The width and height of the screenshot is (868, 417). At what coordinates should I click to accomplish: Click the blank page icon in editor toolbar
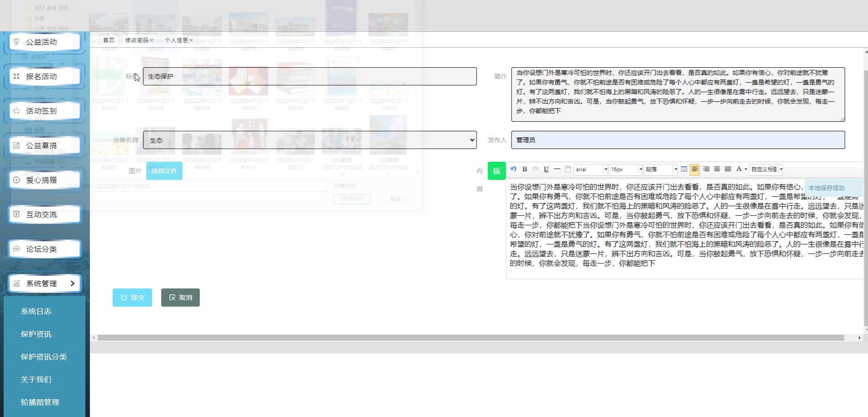click(568, 169)
